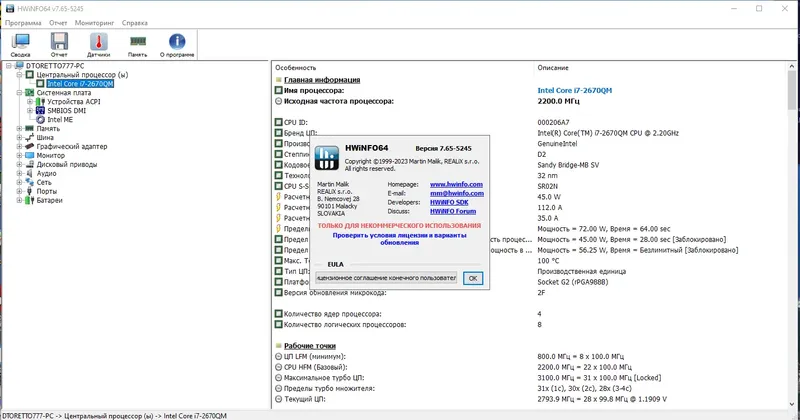Open the Программа menu
This screenshot has width=800, height=420.
tap(23, 23)
